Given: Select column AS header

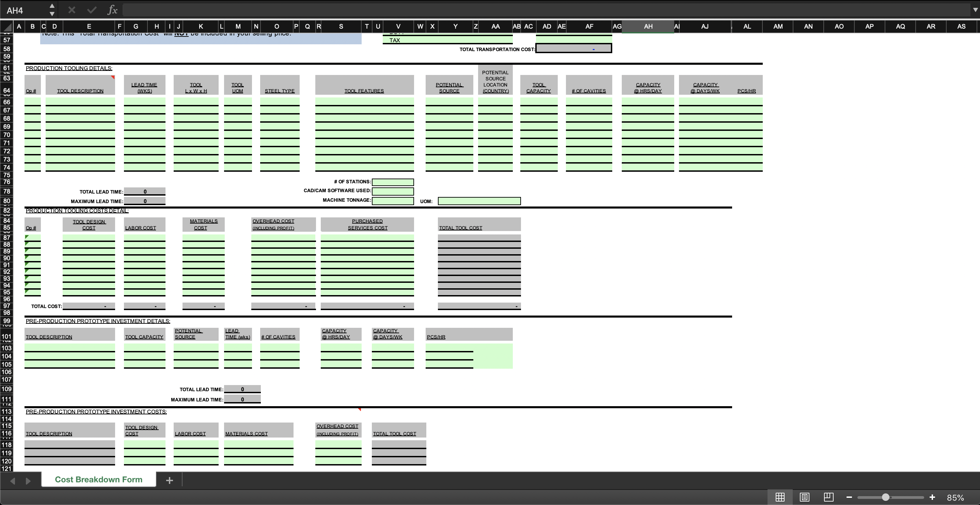Looking at the screenshot, I should coord(961,26).
